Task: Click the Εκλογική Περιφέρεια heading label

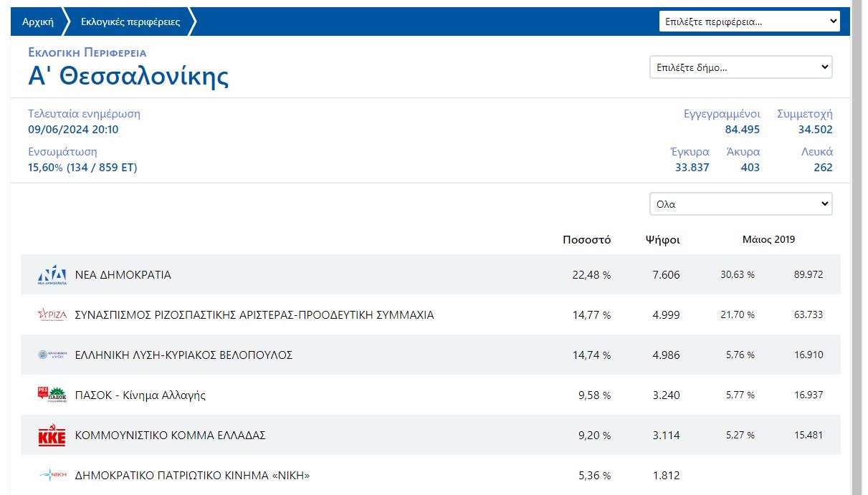Action: [87, 52]
